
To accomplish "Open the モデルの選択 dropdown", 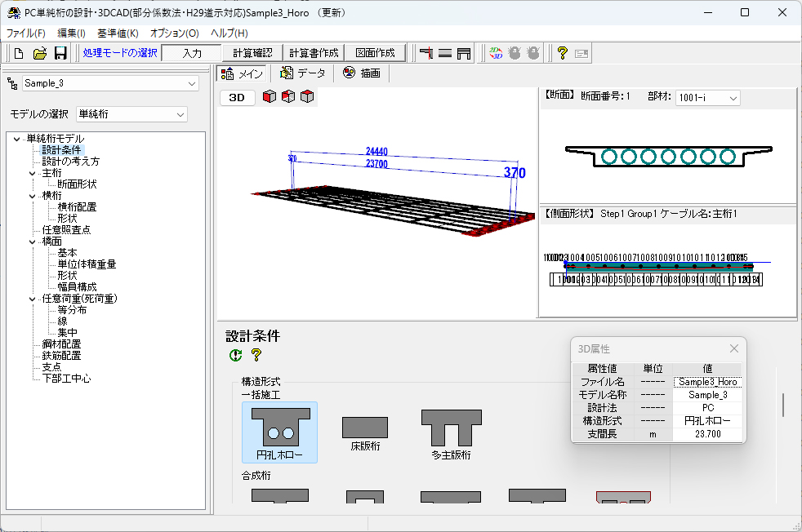I will point(180,114).
